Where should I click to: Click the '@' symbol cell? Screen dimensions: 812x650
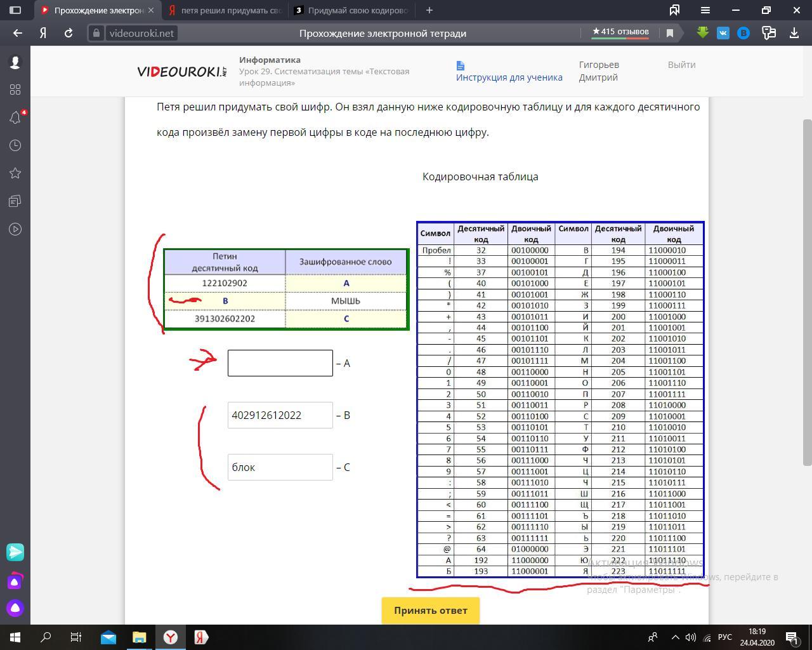point(436,549)
